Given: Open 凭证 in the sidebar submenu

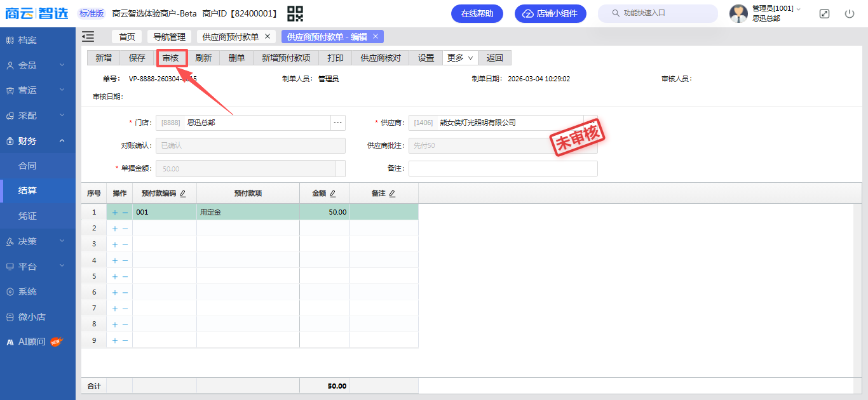Looking at the screenshot, I should pos(27,216).
